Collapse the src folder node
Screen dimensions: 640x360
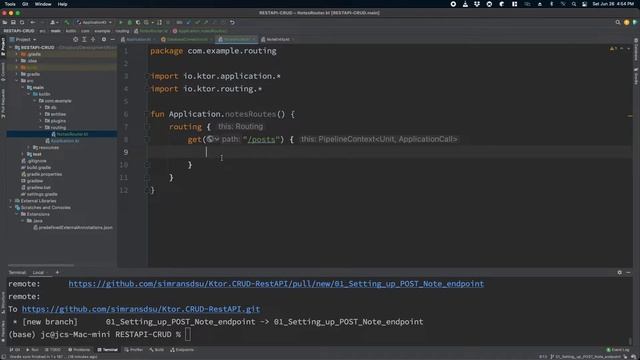17,81
